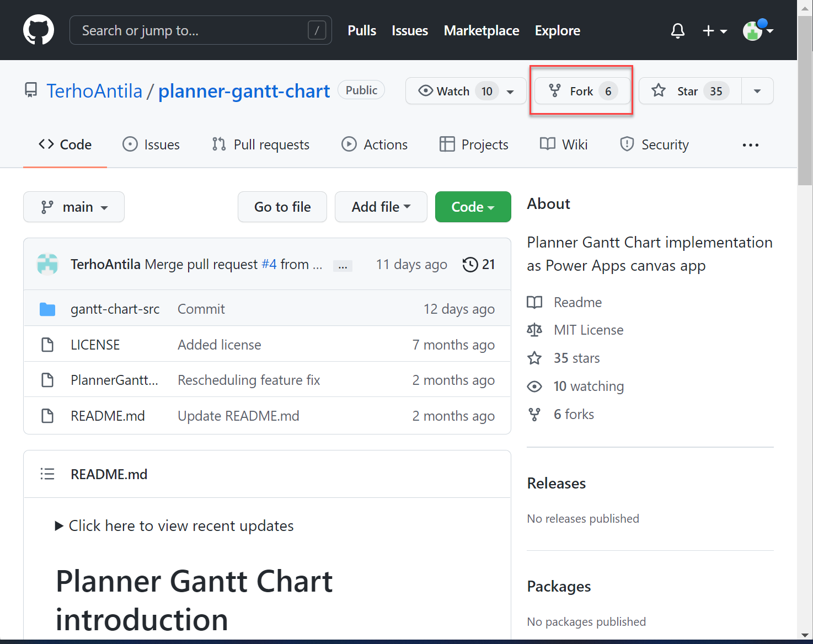Open the main branch dropdown

point(74,207)
